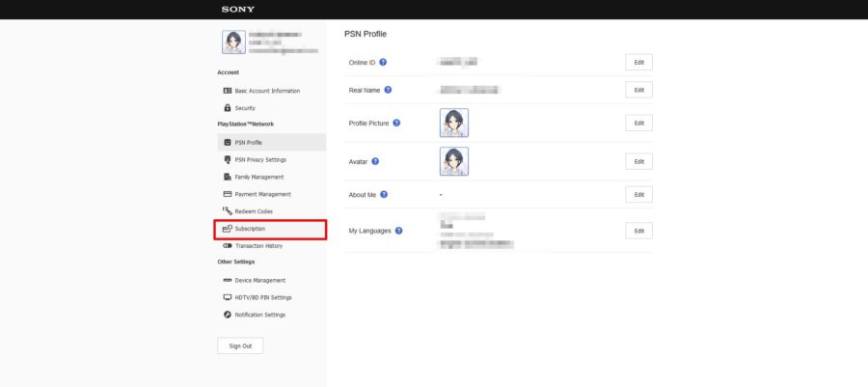This screenshot has width=868, height=387.
Task: Click the Redeem Codes key icon
Action: point(227,211)
